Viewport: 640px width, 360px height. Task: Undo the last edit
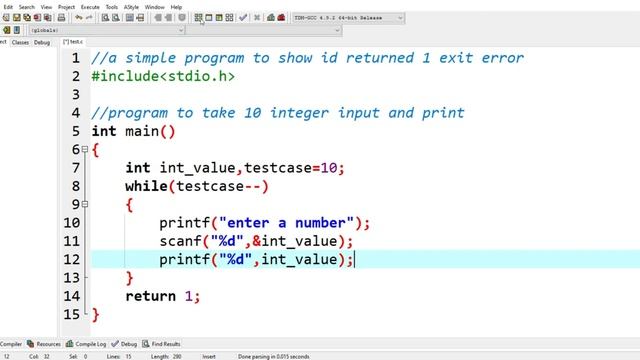click(x=78, y=18)
